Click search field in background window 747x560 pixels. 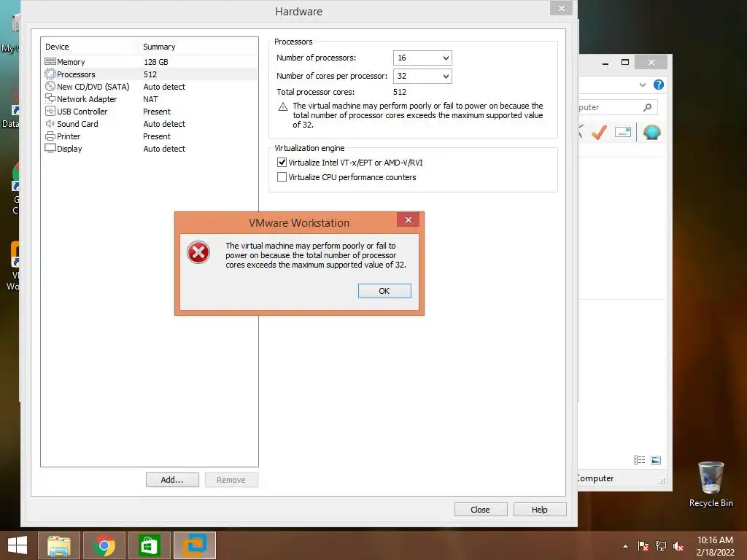click(617, 108)
